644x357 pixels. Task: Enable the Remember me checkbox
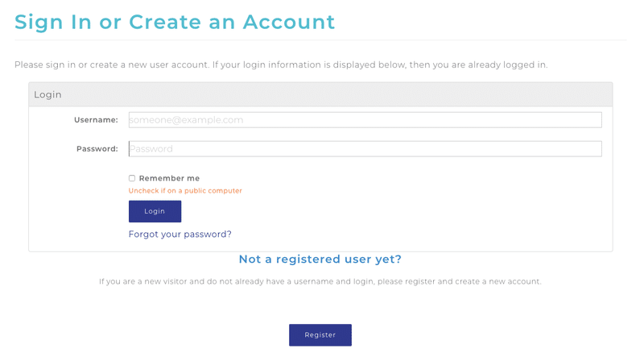[x=132, y=178]
